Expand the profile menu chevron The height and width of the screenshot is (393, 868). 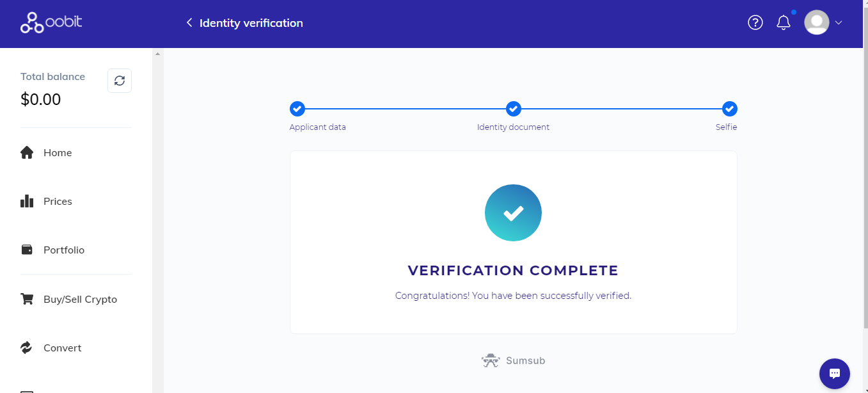pyautogui.click(x=839, y=23)
